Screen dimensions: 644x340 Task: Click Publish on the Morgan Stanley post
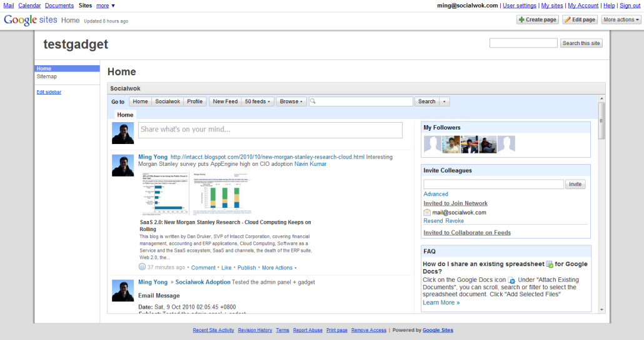pos(246,267)
